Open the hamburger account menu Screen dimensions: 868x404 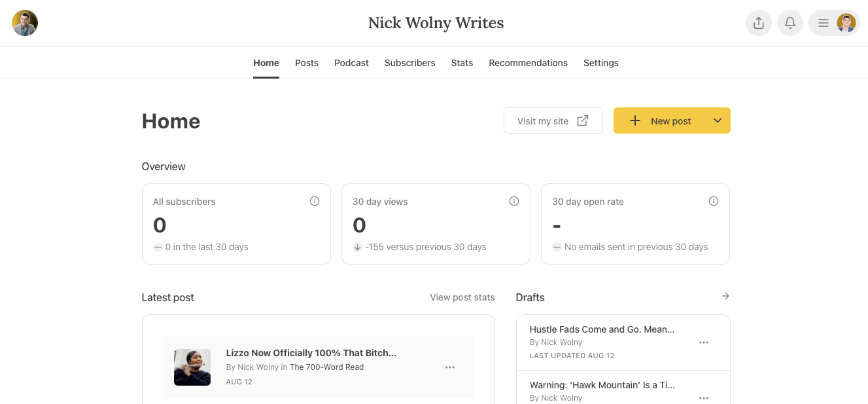click(x=834, y=23)
